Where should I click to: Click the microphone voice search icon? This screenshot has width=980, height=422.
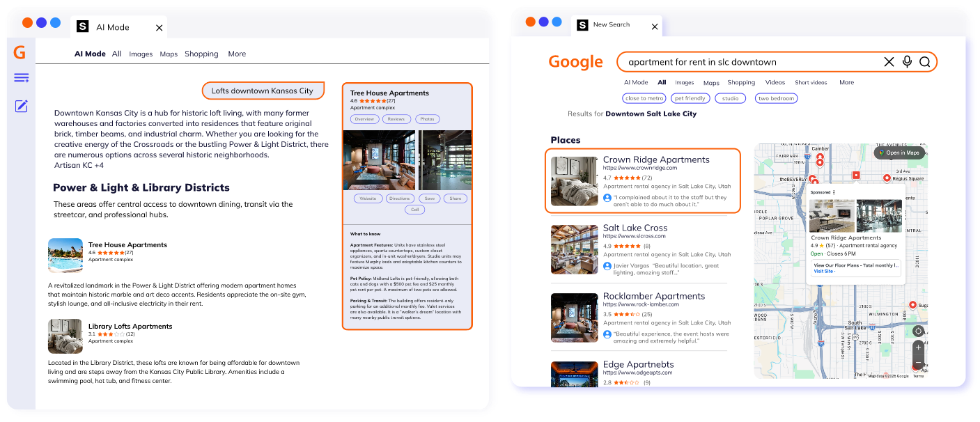[907, 62]
